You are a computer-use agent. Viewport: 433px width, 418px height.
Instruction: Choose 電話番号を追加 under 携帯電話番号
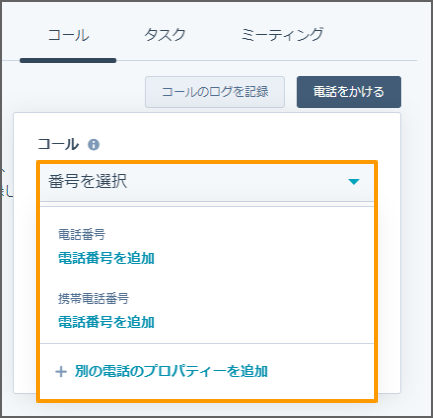[x=106, y=322]
